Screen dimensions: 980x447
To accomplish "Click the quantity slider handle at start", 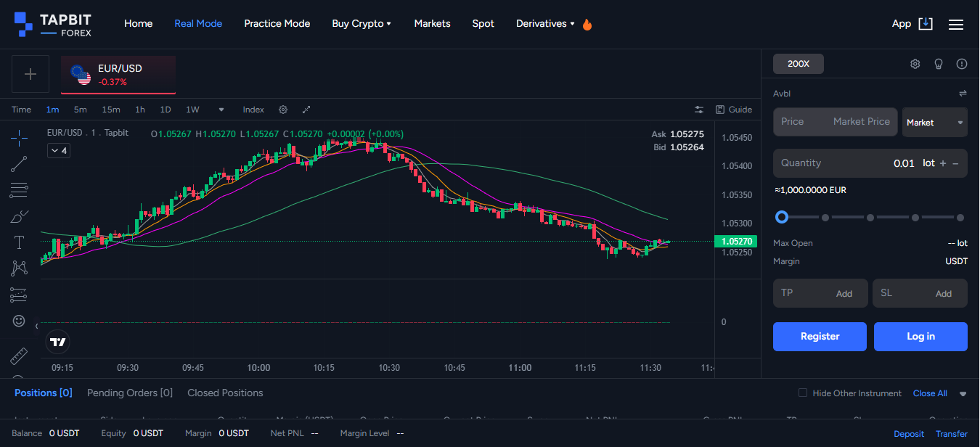I will [x=781, y=217].
